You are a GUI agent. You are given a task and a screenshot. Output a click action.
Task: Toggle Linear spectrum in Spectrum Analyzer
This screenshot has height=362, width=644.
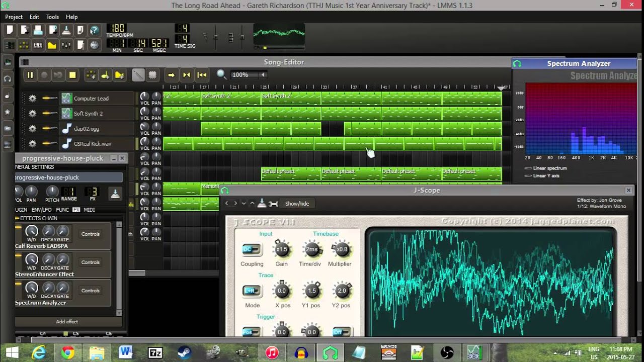(x=545, y=168)
